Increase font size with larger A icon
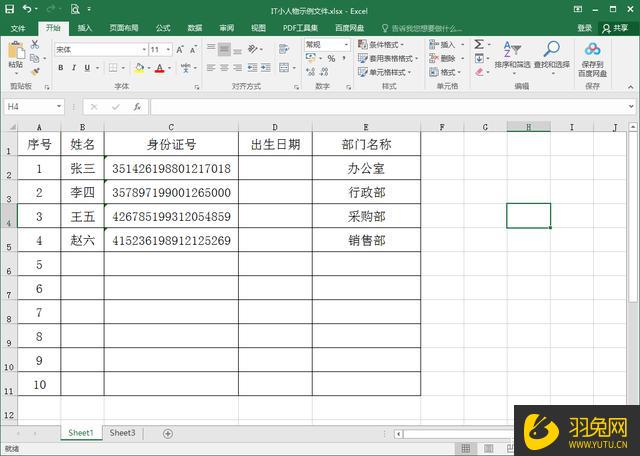This screenshot has width=640, height=456. [x=180, y=50]
